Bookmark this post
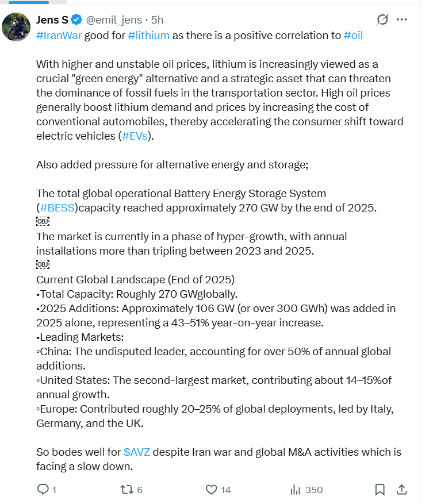The width and height of the screenshot is (433, 504). (x=380, y=490)
